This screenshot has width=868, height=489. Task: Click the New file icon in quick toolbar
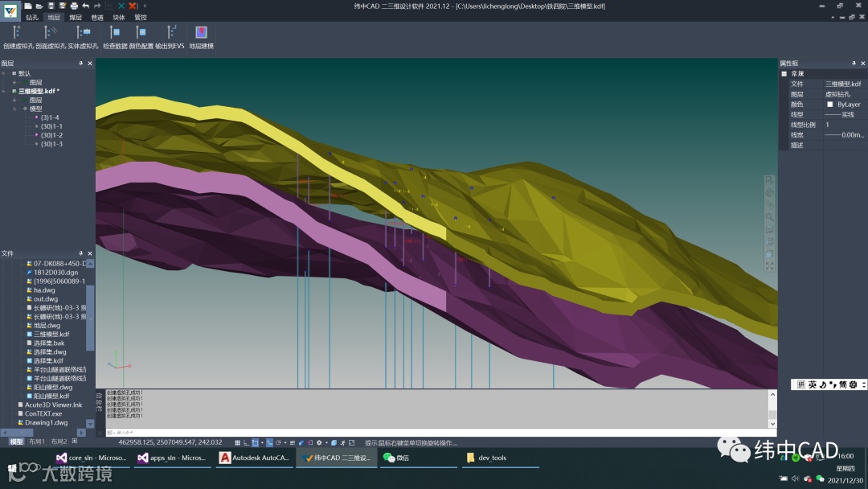[x=27, y=6]
